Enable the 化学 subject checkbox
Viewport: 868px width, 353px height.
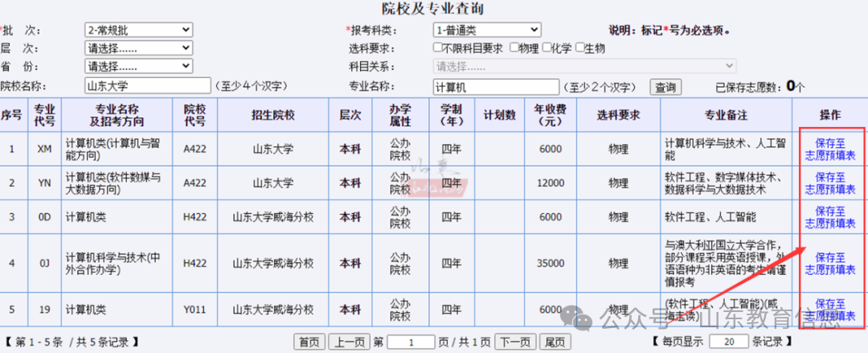[547, 48]
